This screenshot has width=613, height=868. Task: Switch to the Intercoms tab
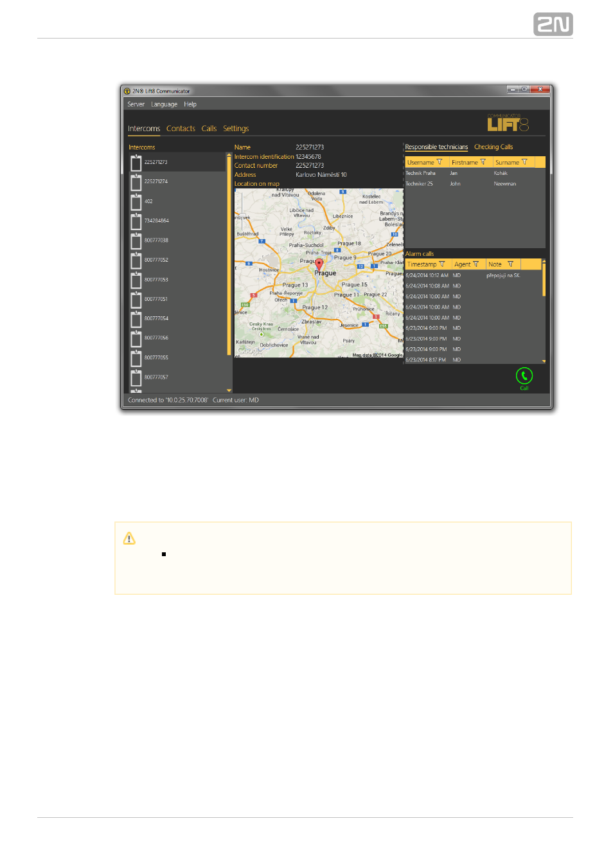(x=144, y=129)
